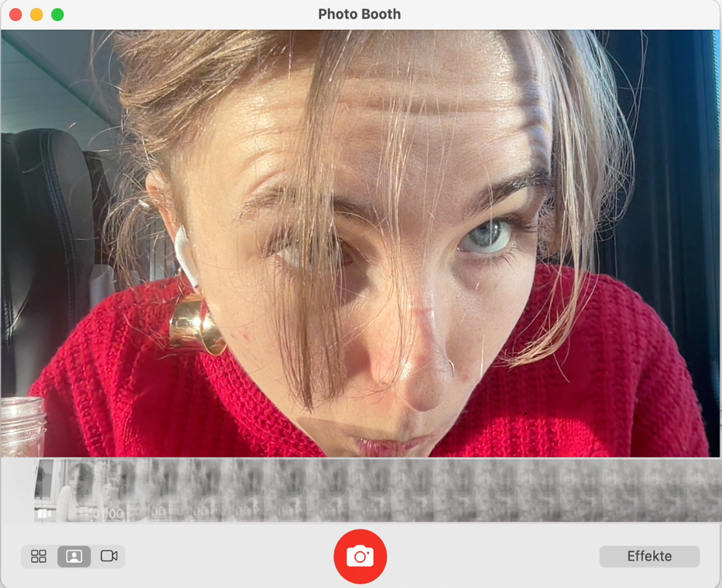Click the Photo Booth title text
The width and height of the screenshot is (722, 588).
tap(359, 14)
